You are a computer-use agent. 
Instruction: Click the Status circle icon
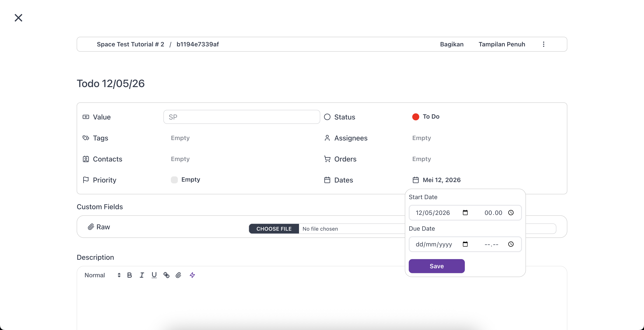[x=327, y=117]
